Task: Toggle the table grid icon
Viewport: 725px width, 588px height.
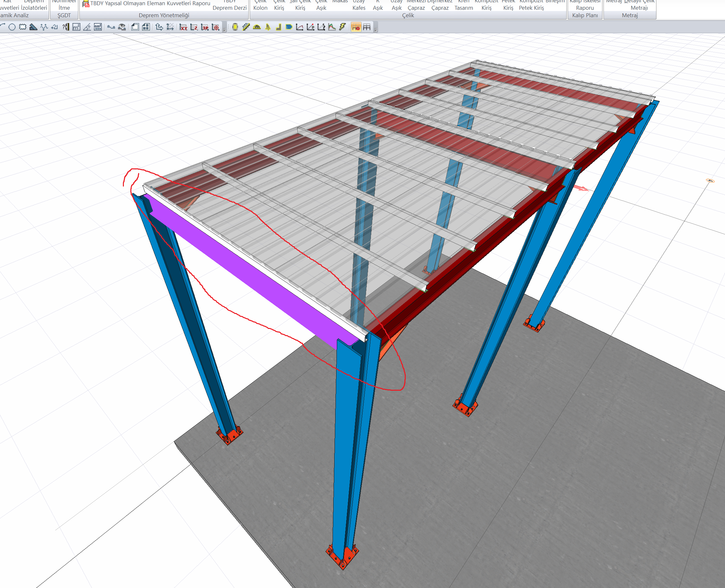Action: click(367, 27)
